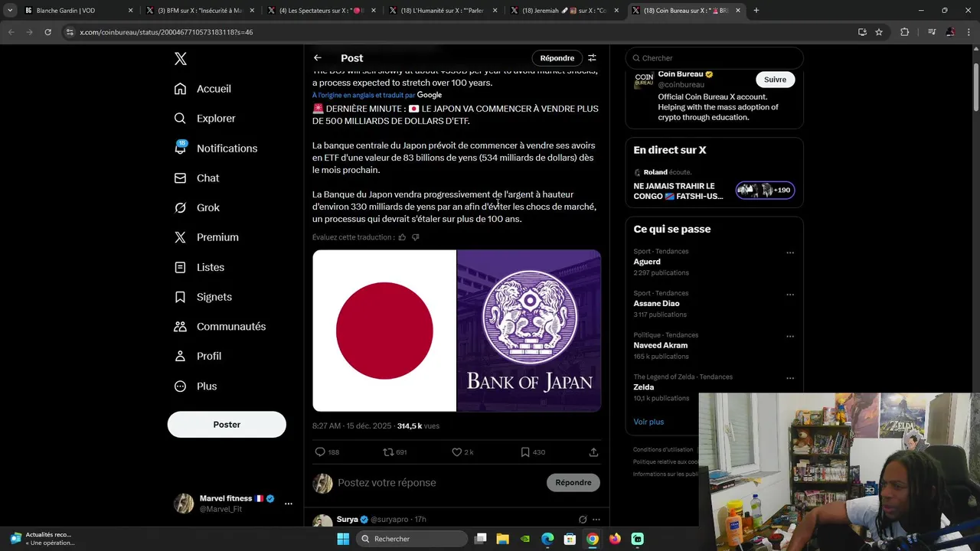Screen dimensions: 980x551
Task: Reload the page in Chrome
Action: click(x=47, y=32)
